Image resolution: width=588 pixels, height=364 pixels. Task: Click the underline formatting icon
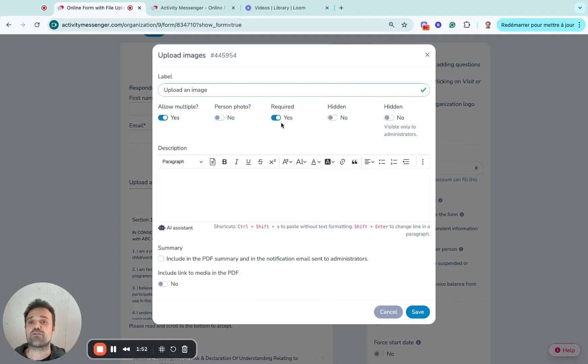[x=248, y=162]
